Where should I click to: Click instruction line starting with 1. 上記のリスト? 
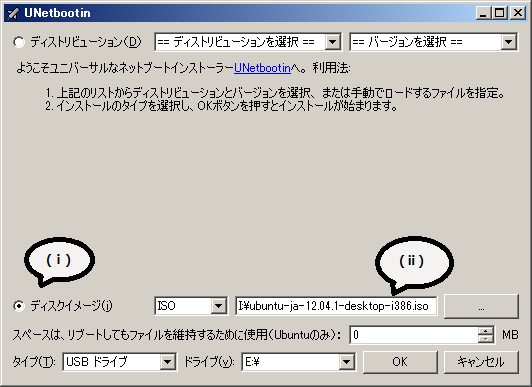tap(275, 93)
